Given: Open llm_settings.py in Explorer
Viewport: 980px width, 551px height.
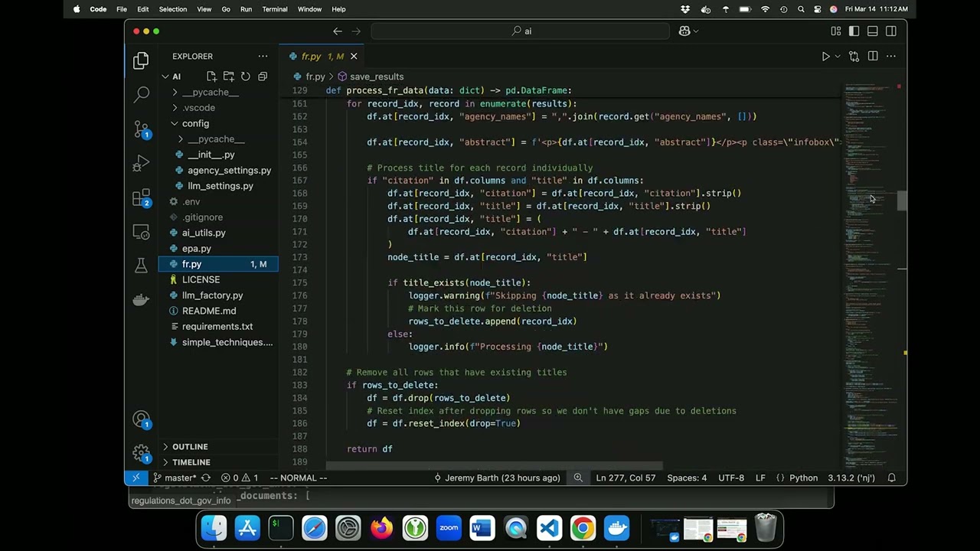Looking at the screenshot, I should (220, 186).
